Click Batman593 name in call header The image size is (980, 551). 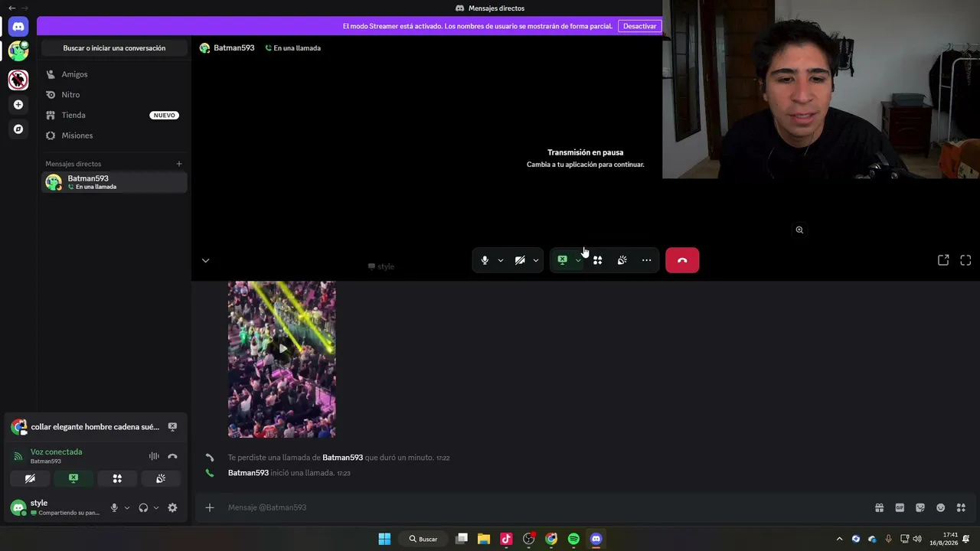[234, 48]
